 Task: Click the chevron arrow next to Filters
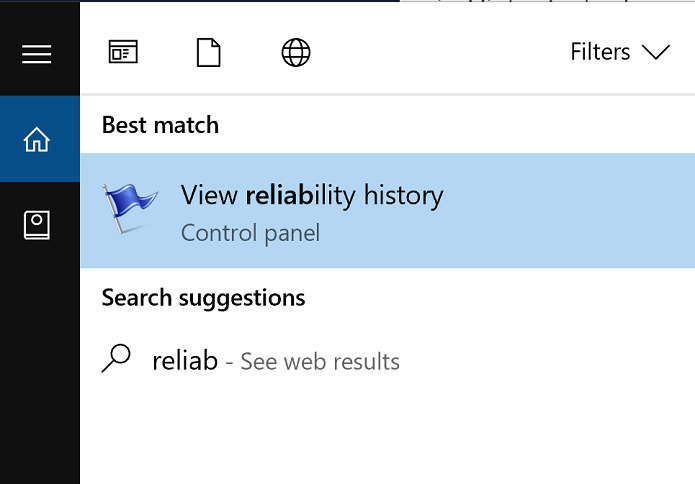[656, 52]
